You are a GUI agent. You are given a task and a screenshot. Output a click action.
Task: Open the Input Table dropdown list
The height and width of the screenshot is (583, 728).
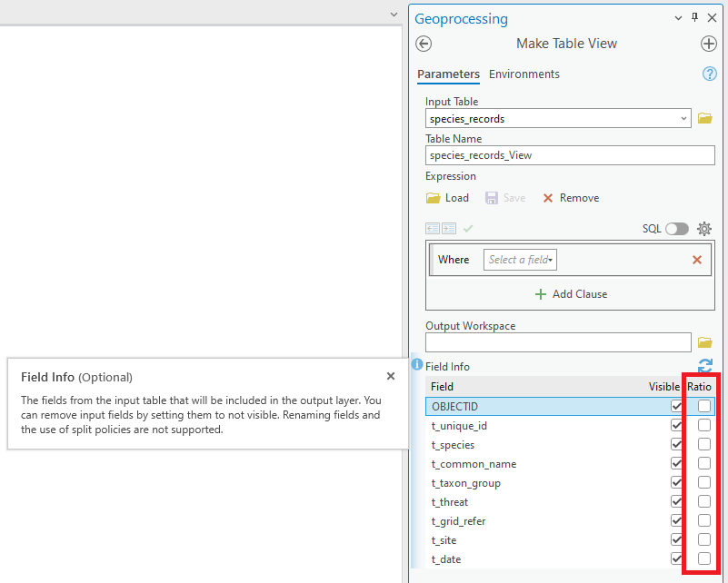tap(684, 118)
